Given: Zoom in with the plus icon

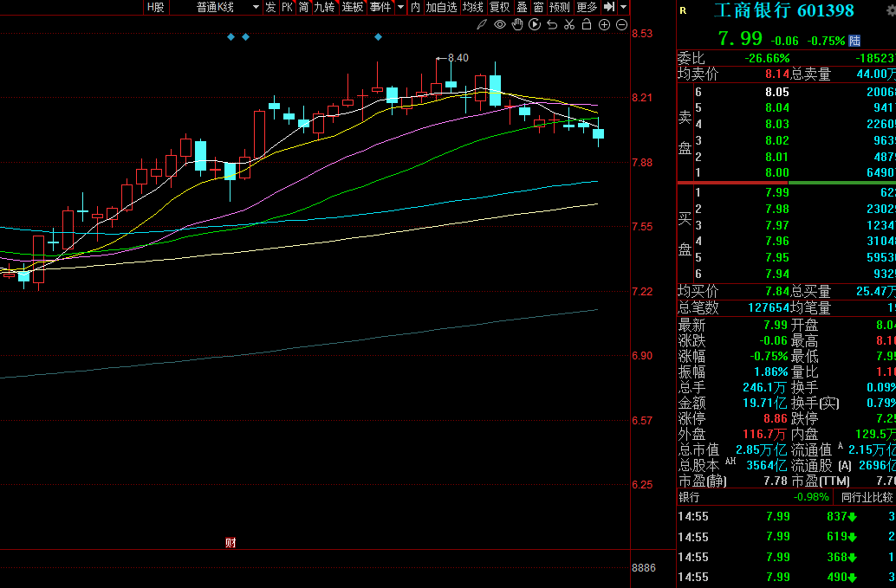Looking at the screenshot, I should 605,24.
